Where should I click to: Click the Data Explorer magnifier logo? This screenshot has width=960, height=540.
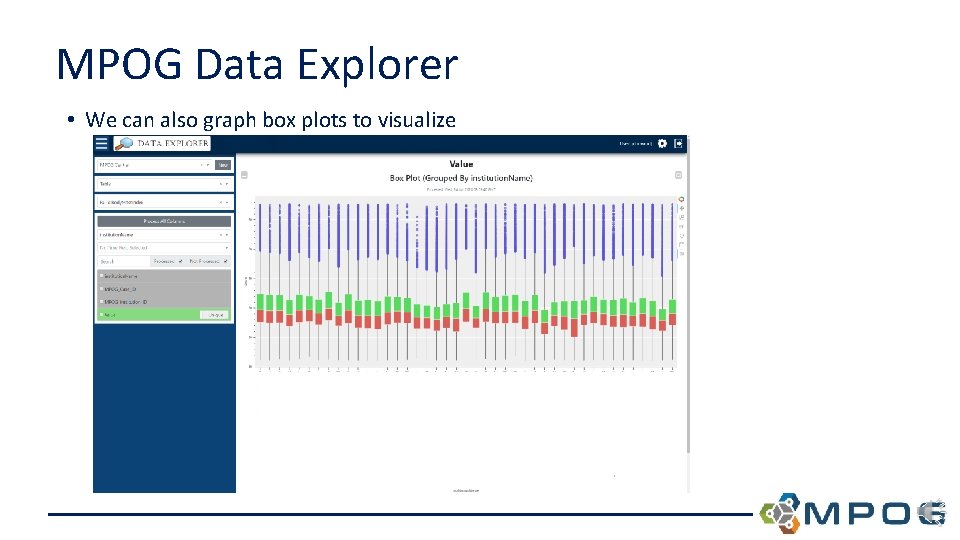pos(124,144)
